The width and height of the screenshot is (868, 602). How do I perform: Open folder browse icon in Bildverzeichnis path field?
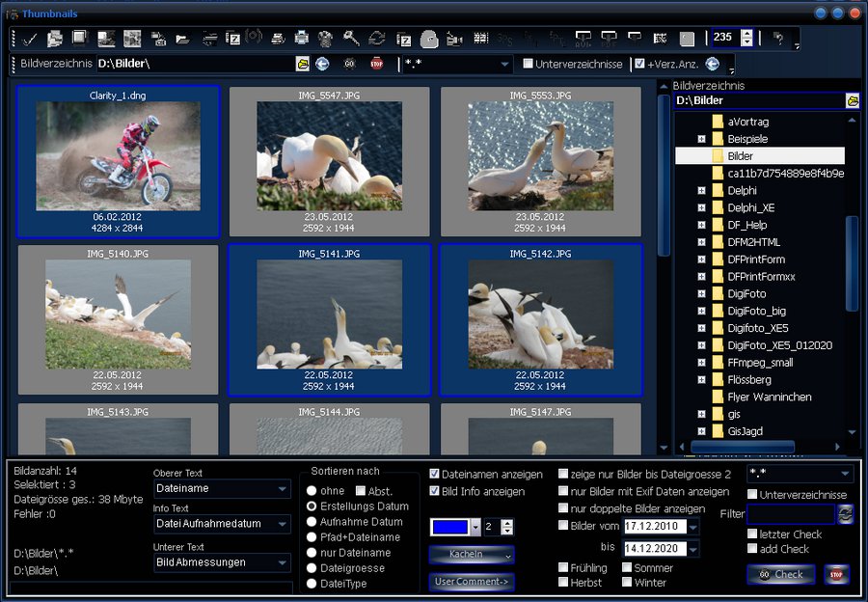[x=303, y=65]
